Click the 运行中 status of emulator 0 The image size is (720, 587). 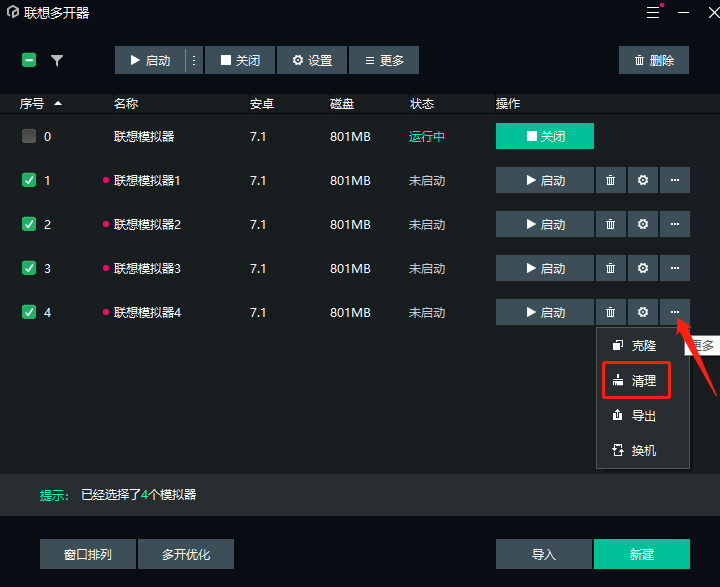pyautogui.click(x=427, y=137)
